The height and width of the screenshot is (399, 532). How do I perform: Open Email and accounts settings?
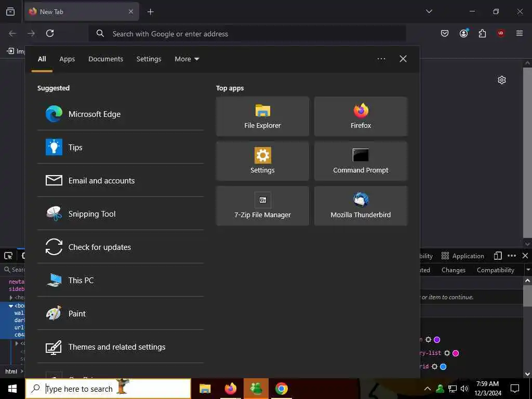(x=120, y=180)
